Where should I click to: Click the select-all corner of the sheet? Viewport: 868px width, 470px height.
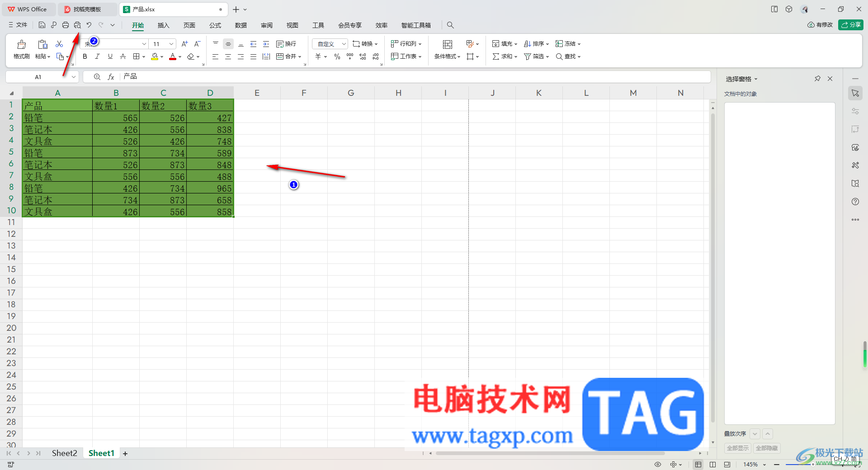11,93
